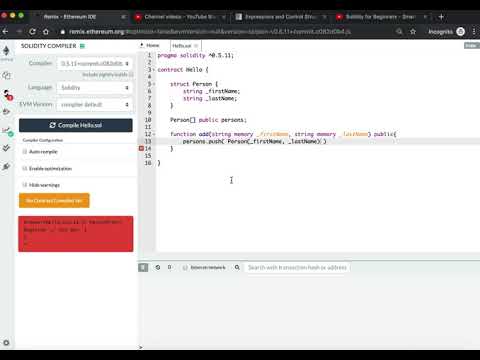Go to browser home page icon
The height and width of the screenshot is (360, 480).
click(46, 32)
